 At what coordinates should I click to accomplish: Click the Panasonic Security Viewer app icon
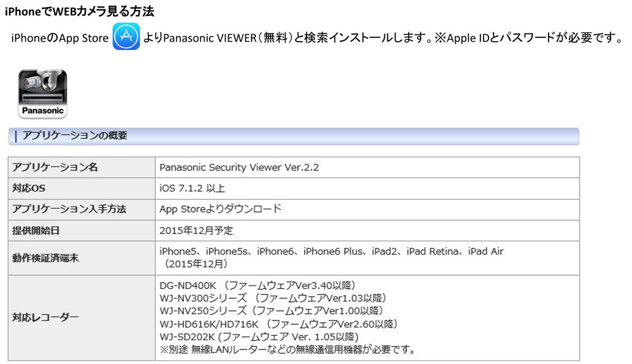[43, 94]
